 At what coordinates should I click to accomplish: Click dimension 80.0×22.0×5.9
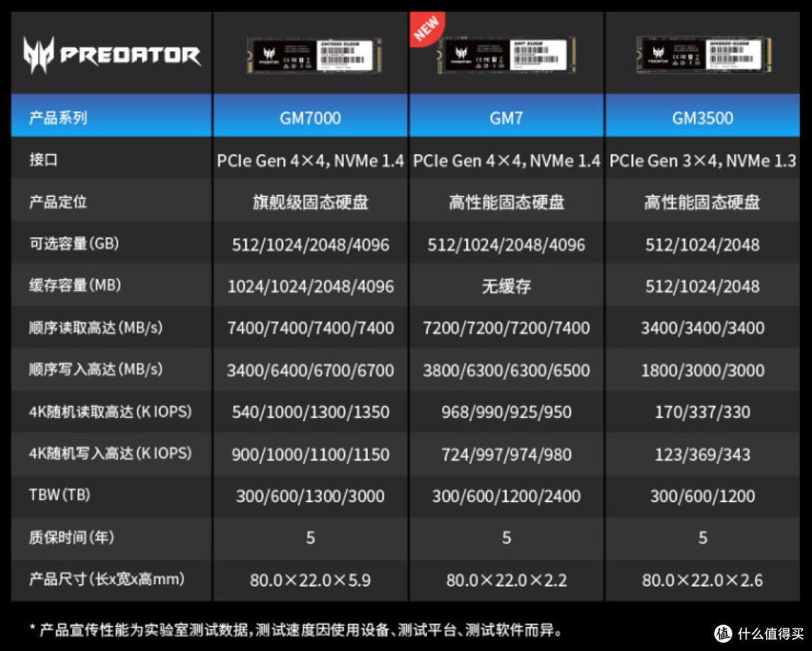point(311,580)
